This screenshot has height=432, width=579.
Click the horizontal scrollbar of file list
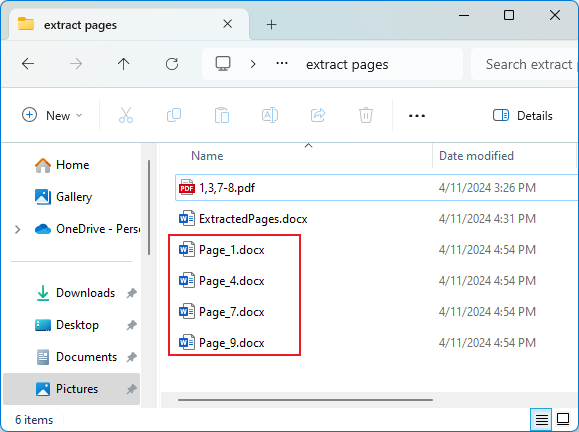(305, 400)
